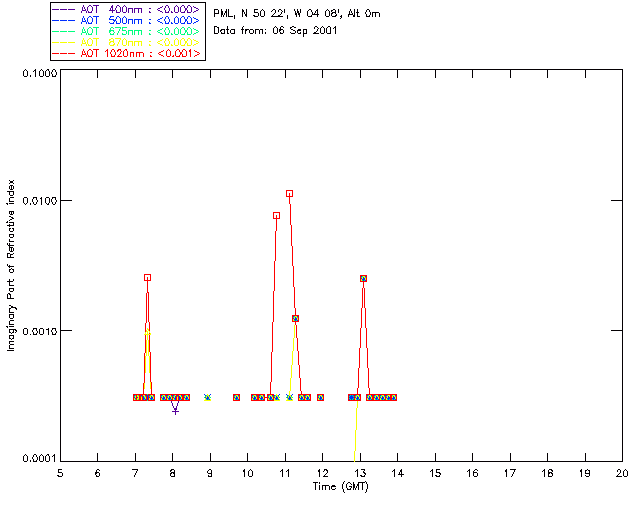Click the baseline square marker nearest time 12

point(320,397)
